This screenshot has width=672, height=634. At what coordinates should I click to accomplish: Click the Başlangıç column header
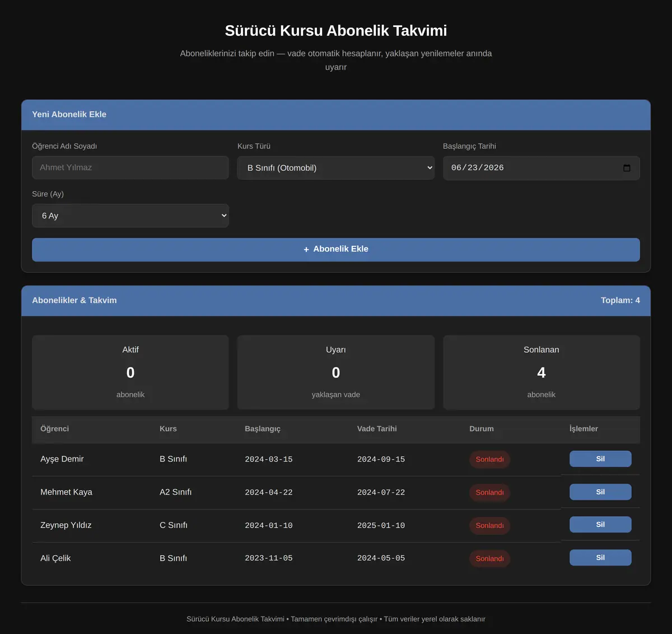pos(263,429)
